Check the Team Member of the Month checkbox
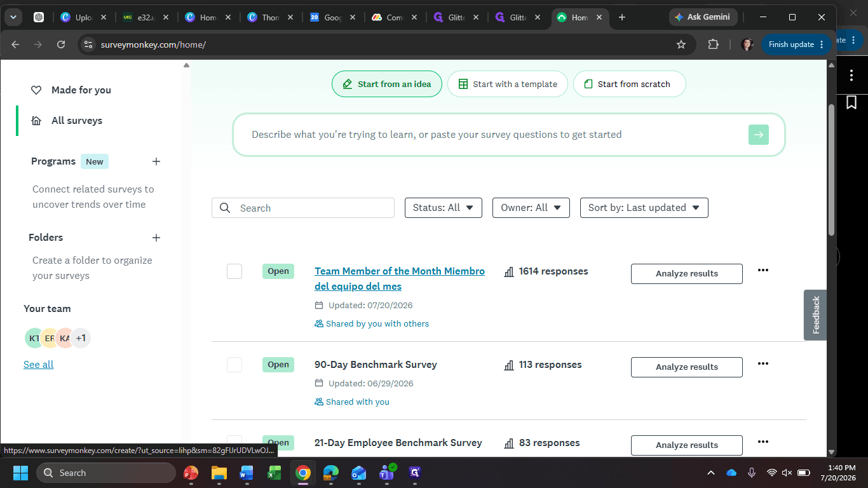Screen dimensions: 868x488 234,271
